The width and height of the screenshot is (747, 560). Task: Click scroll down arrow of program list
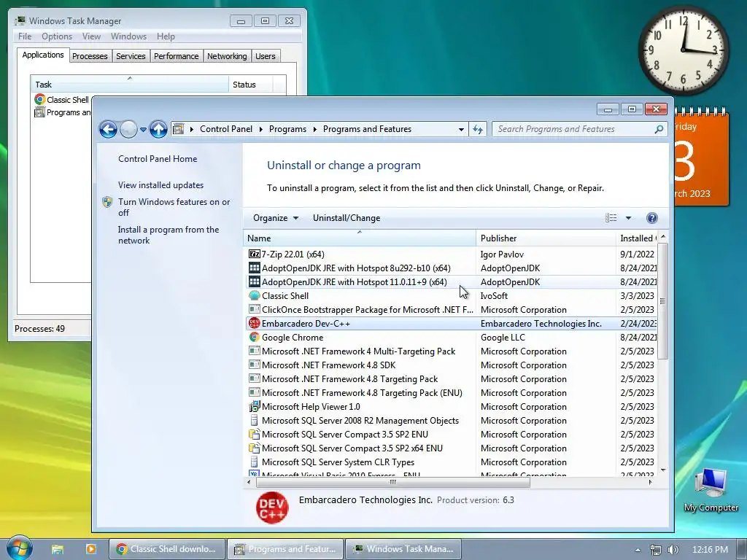pos(662,470)
